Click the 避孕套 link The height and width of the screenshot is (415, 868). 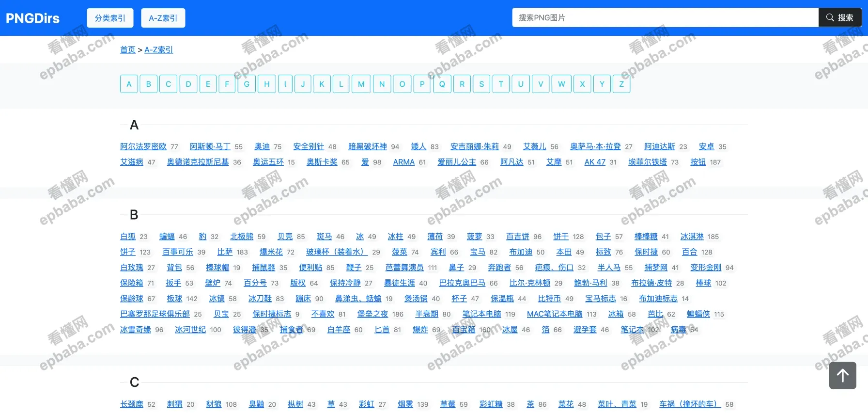pyautogui.click(x=585, y=330)
